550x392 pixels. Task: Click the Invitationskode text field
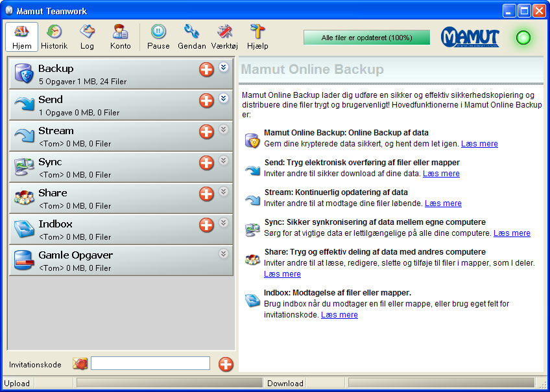pos(150,363)
